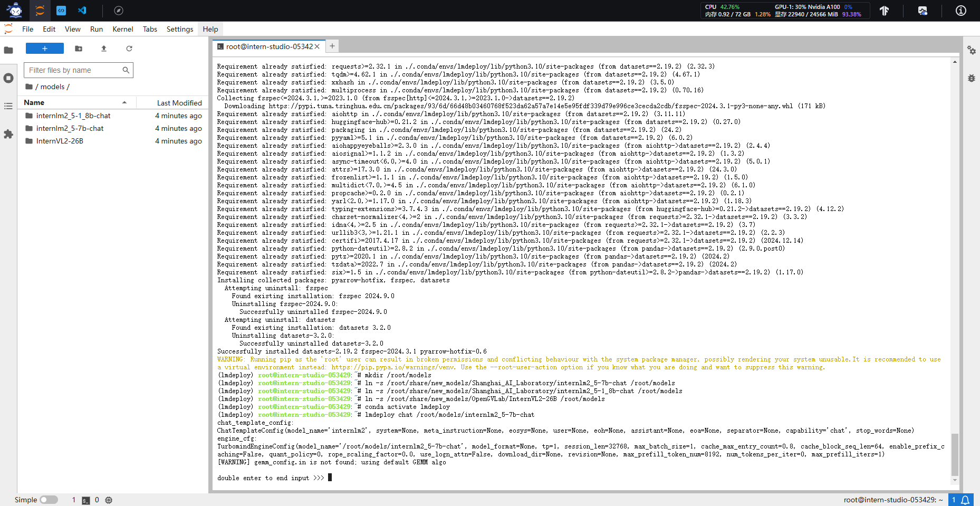Open Running Terminals and Kernels sidebar
Screen dimensions: 980x506
[x=8, y=78]
